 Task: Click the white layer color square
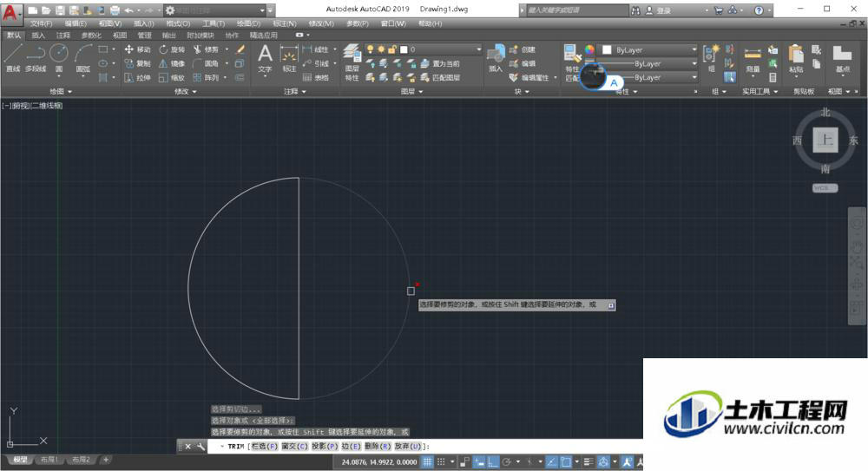(404, 49)
